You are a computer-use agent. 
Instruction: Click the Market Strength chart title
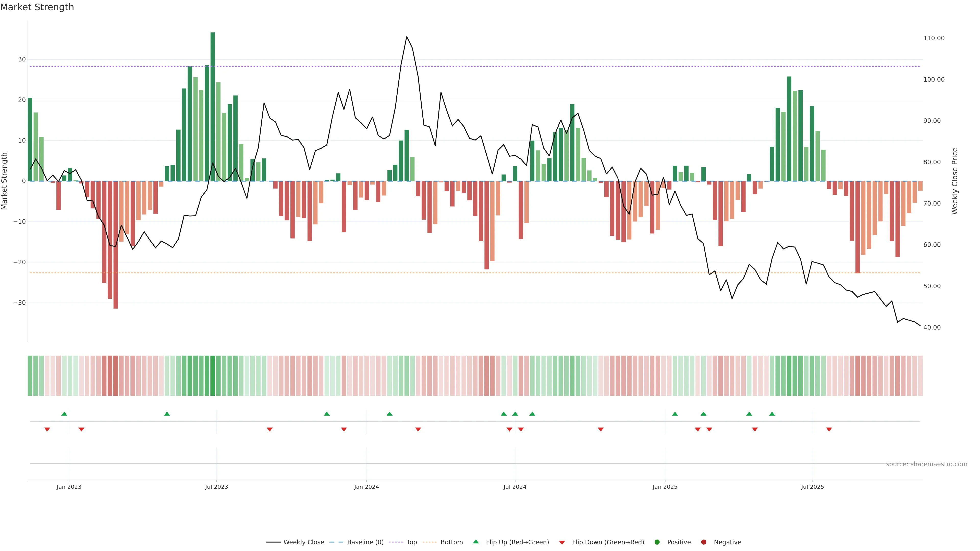tap(37, 7)
